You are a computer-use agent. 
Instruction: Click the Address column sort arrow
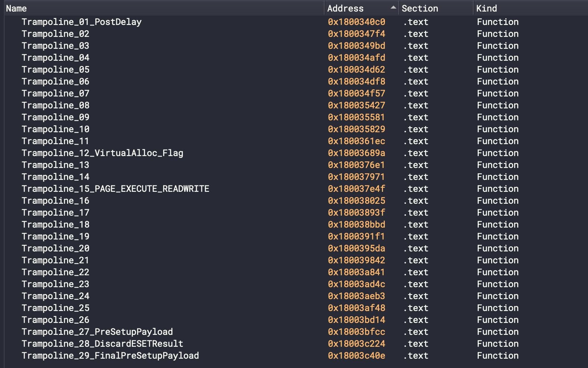pyautogui.click(x=393, y=8)
